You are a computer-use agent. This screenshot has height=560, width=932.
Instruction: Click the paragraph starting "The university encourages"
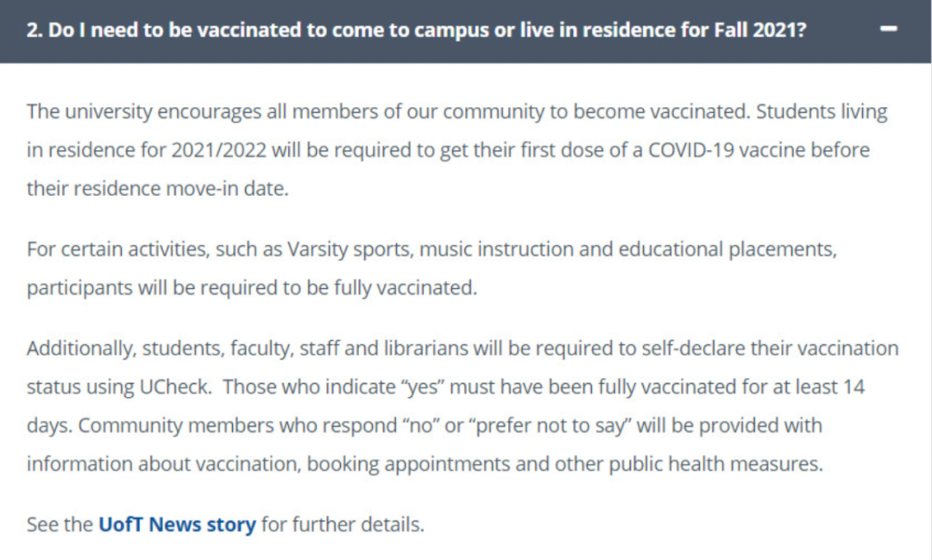(457, 150)
